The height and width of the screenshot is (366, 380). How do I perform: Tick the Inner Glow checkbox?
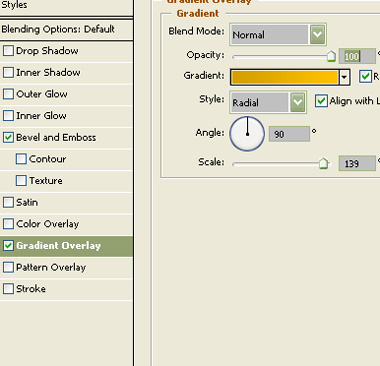pos(8,116)
